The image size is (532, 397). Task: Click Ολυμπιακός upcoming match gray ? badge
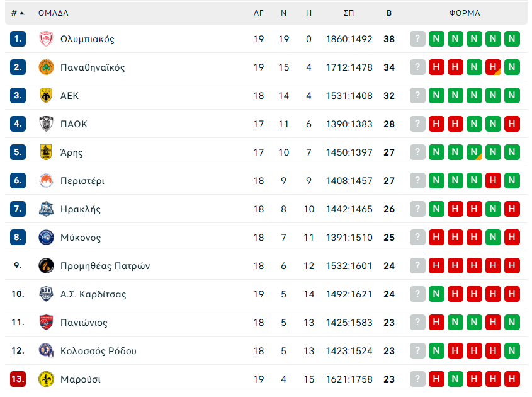click(417, 39)
